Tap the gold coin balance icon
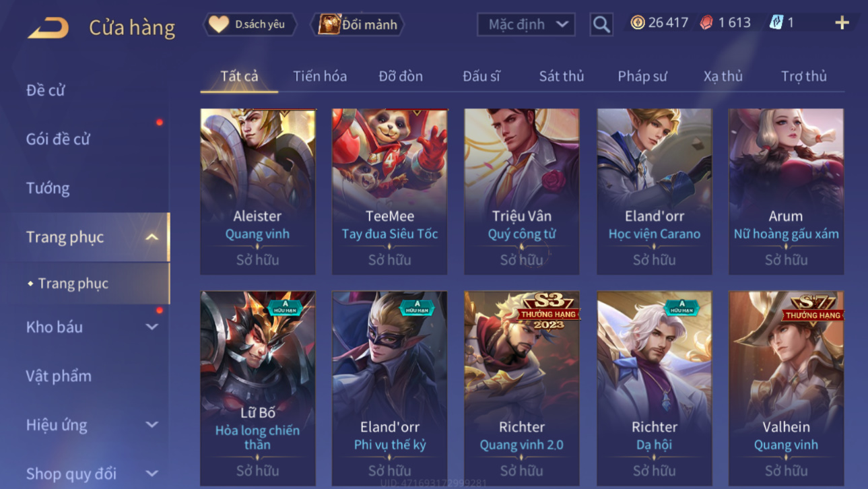 pyautogui.click(x=637, y=22)
